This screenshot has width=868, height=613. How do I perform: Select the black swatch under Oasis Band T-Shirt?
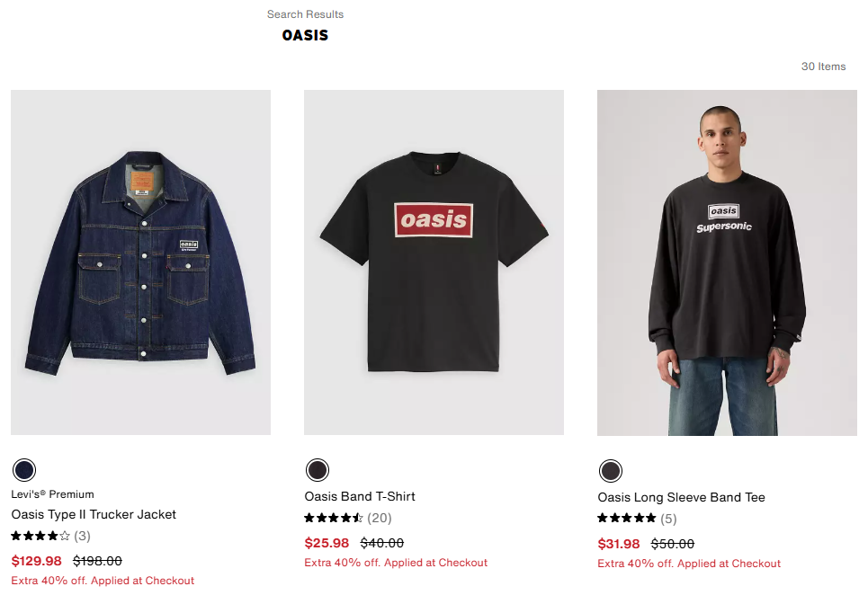click(318, 470)
